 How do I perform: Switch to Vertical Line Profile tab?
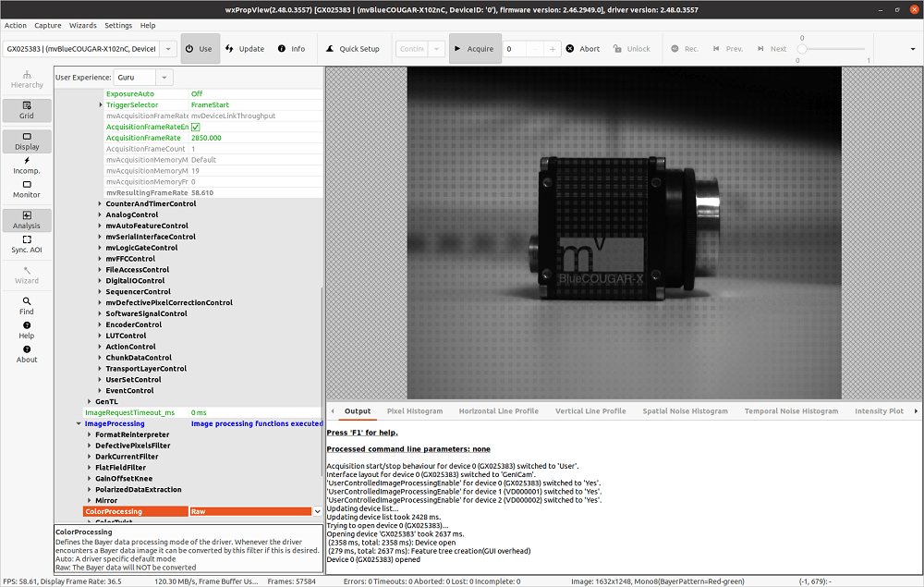[x=590, y=411]
